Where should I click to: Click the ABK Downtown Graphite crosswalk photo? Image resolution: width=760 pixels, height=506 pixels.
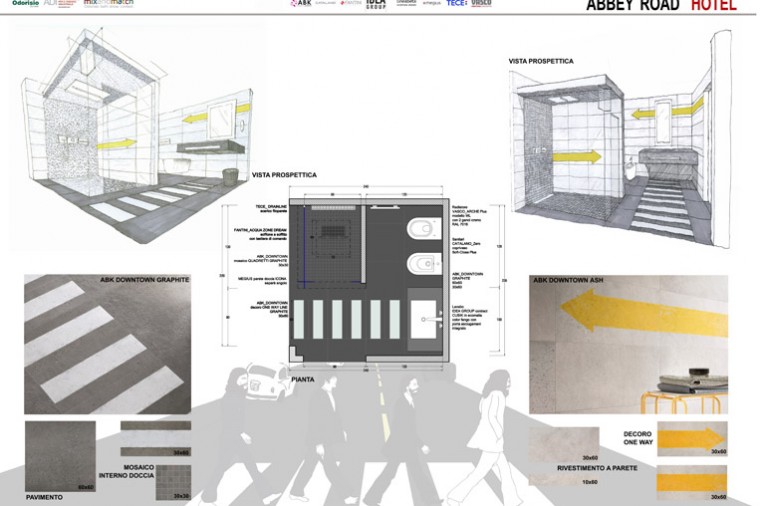coord(107,343)
